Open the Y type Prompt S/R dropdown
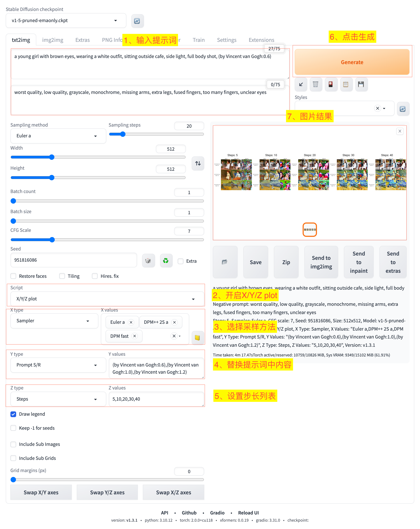 pos(58,365)
